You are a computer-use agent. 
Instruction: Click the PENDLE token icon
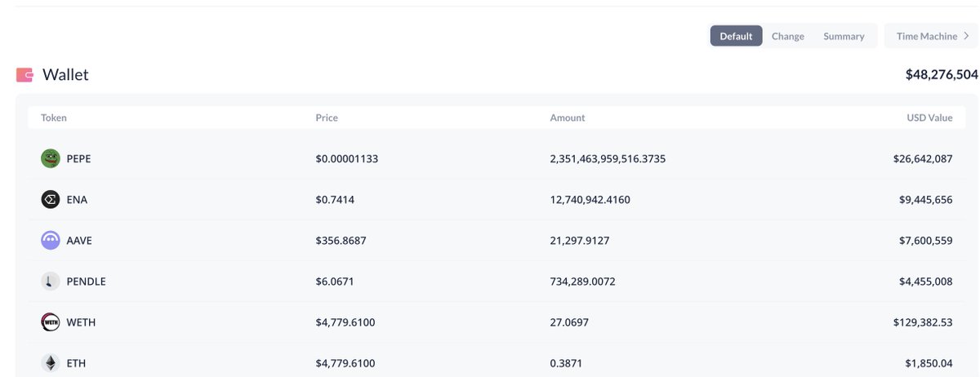pos(51,281)
